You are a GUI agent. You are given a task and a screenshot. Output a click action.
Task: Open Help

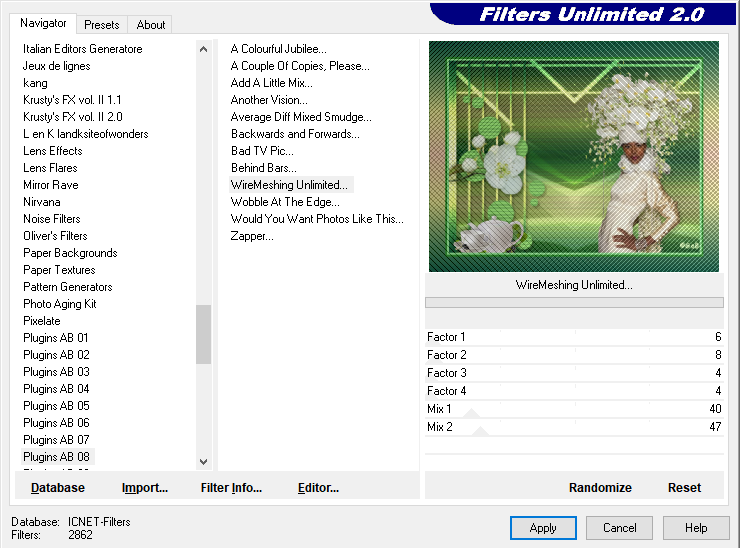tap(696, 528)
